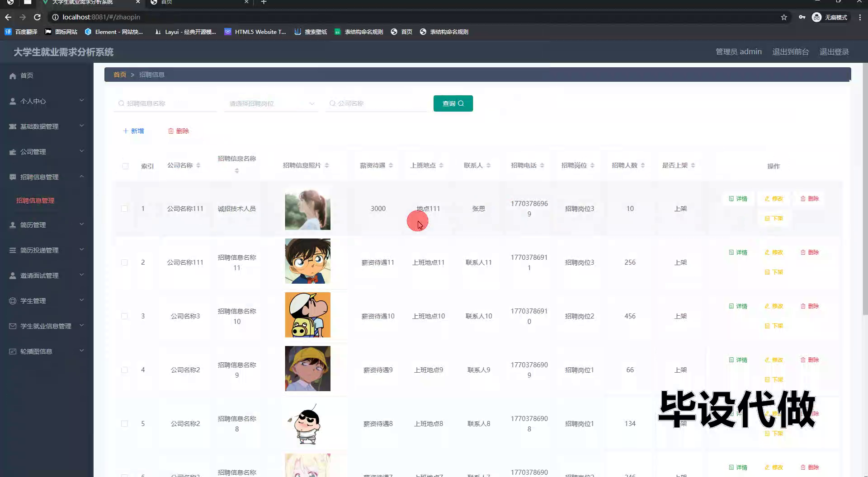Open the Element bookmark
868x477 pixels.
coord(114,32)
